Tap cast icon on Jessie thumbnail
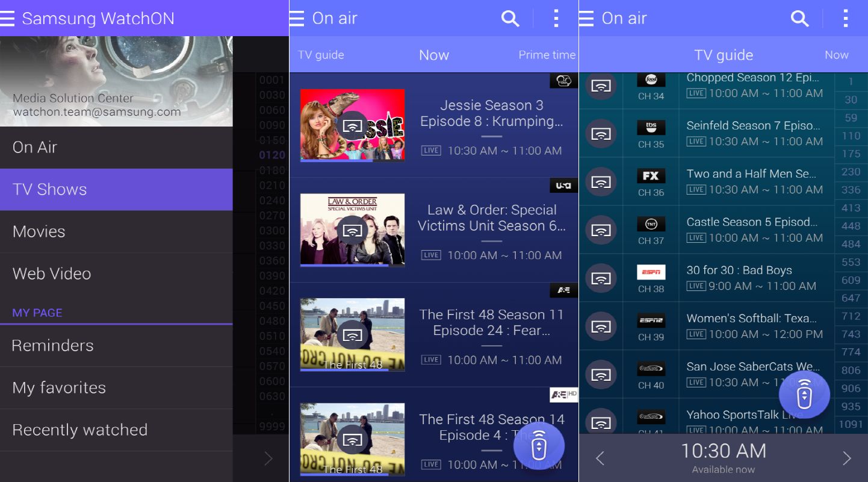This screenshot has width=868, height=482. point(353,126)
